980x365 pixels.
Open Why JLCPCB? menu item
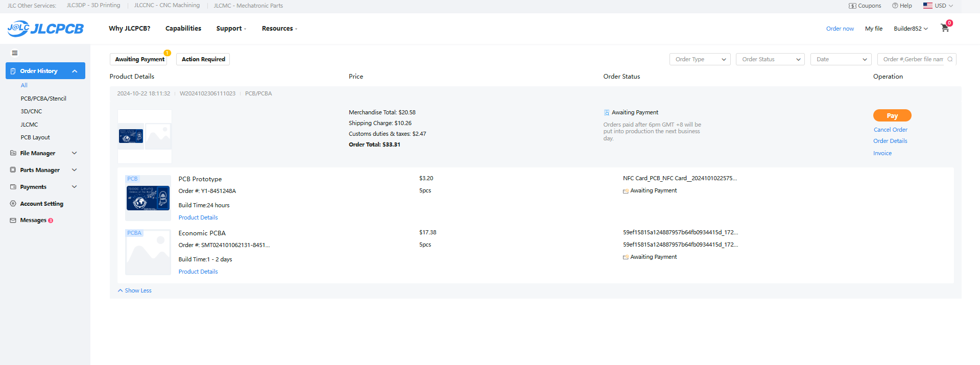[129, 29]
